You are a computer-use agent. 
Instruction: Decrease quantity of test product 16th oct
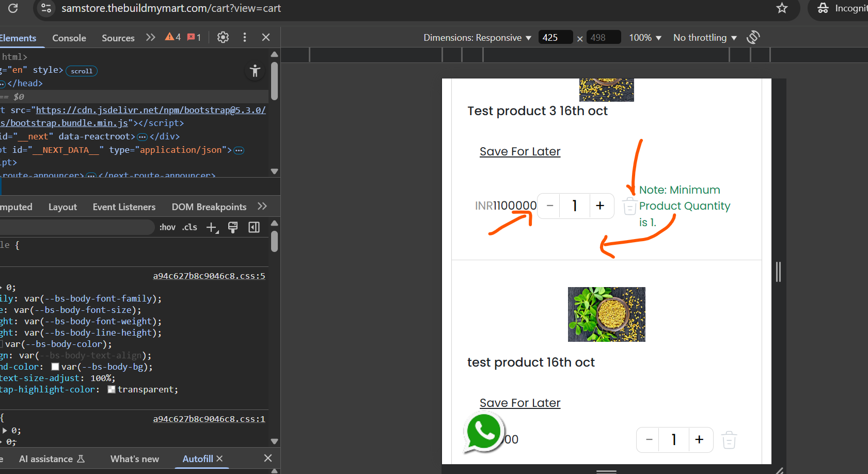click(649, 439)
